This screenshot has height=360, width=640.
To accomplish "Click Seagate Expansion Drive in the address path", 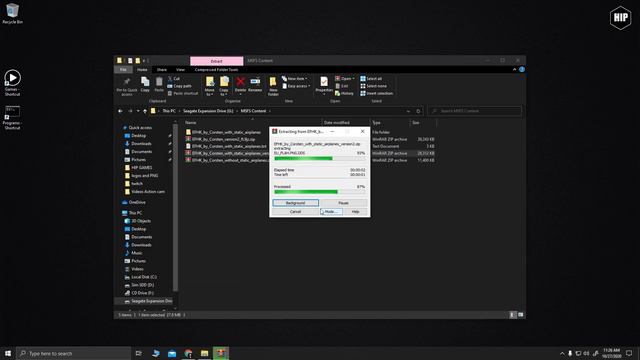I will pos(208,111).
